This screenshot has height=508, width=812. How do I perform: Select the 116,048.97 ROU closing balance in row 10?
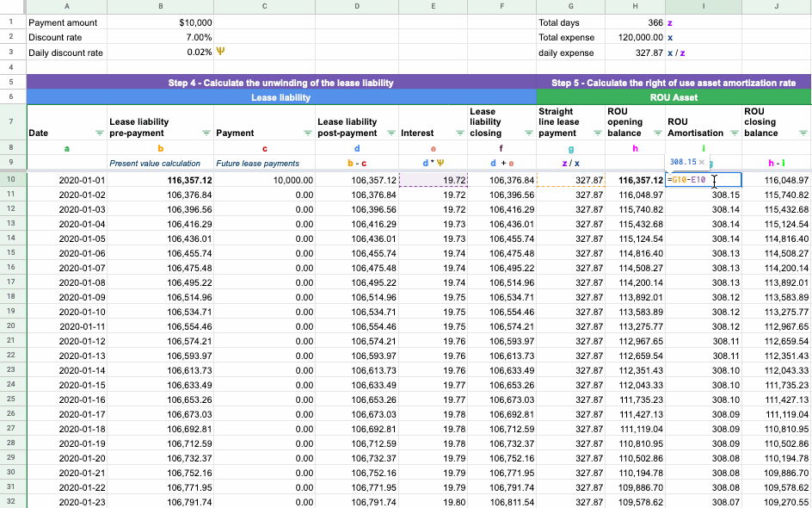point(776,181)
